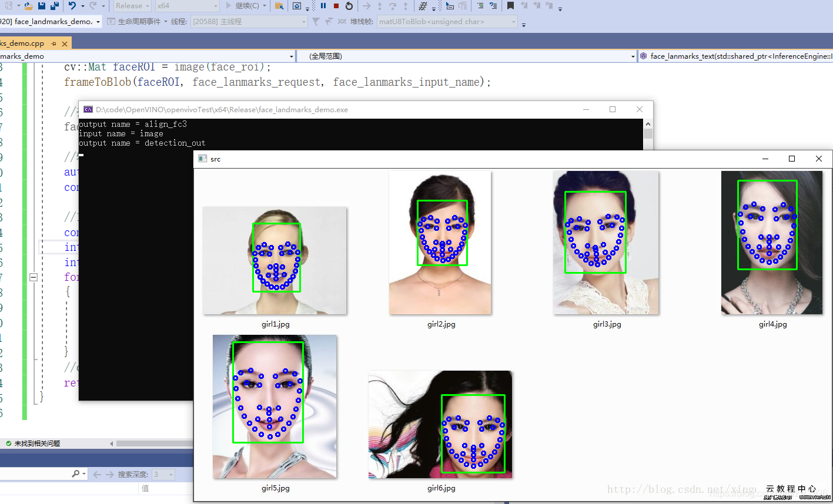Step into the next call
This screenshot has width=833, height=504.
pos(380,6)
